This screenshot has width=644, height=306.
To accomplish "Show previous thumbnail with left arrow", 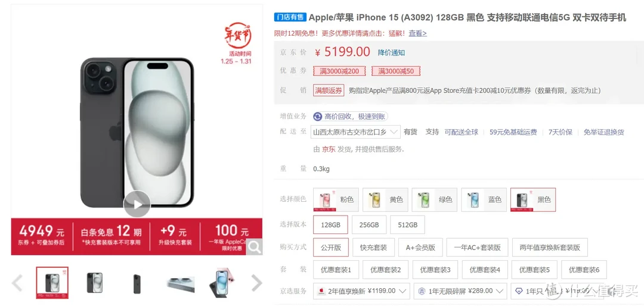I will pos(17,283).
